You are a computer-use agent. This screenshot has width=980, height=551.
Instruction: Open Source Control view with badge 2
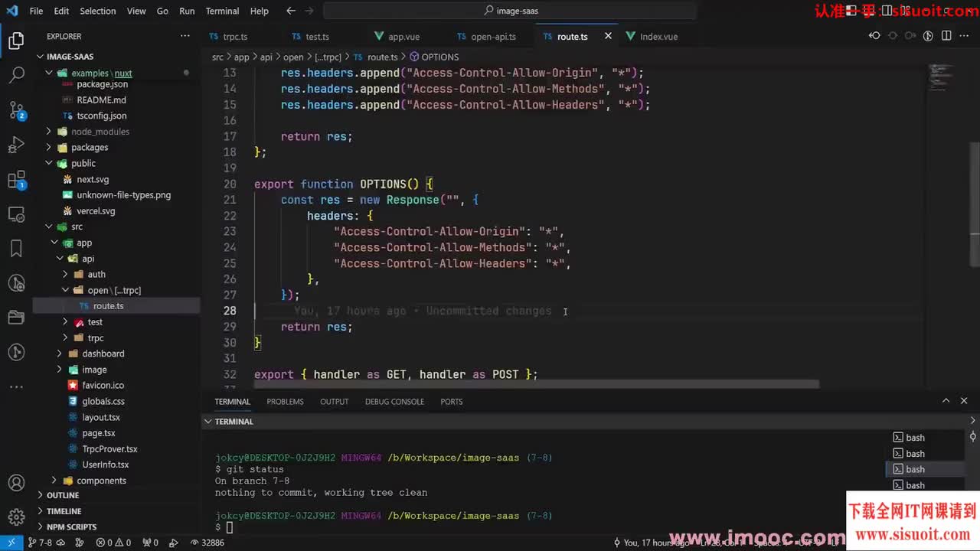click(16, 110)
